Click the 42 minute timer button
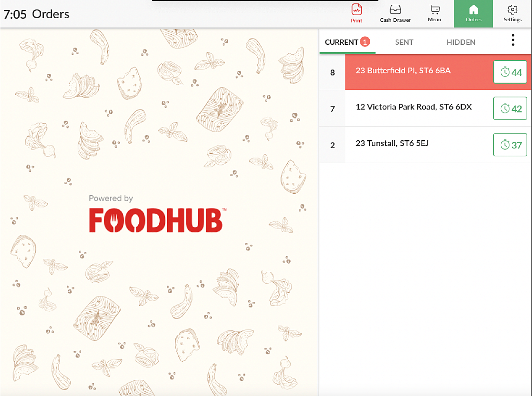 510,109
